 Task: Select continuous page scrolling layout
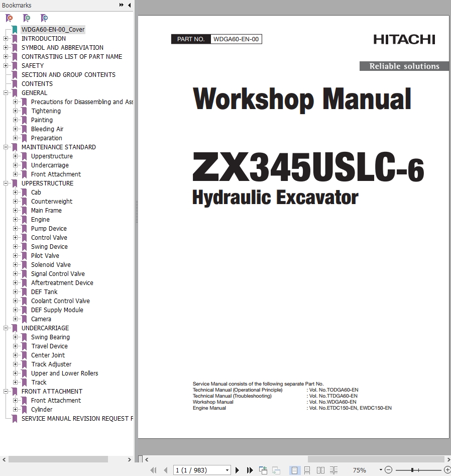click(x=307, y=470)
